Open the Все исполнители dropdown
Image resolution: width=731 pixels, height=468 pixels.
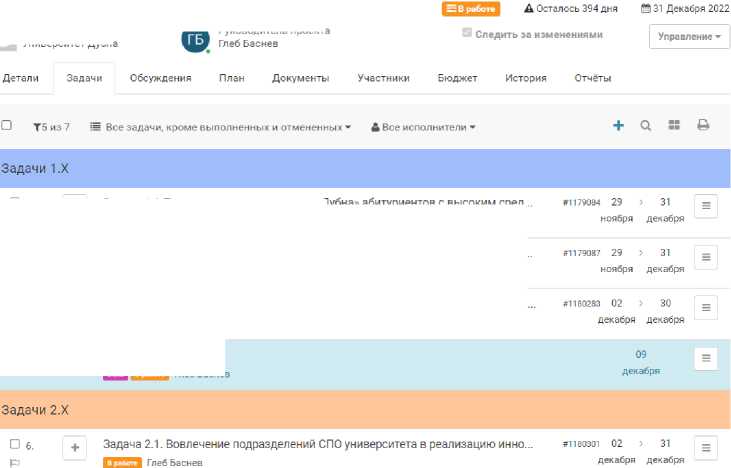click(423, 127)
